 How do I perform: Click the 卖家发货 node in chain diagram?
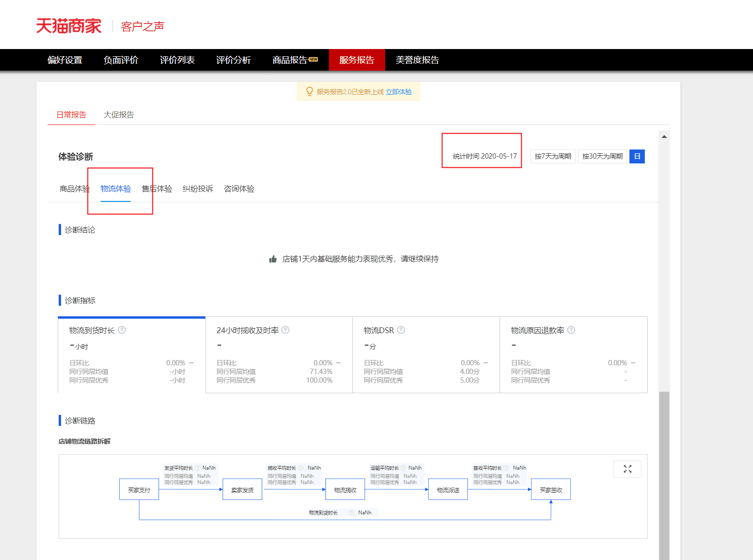(242, 489)
